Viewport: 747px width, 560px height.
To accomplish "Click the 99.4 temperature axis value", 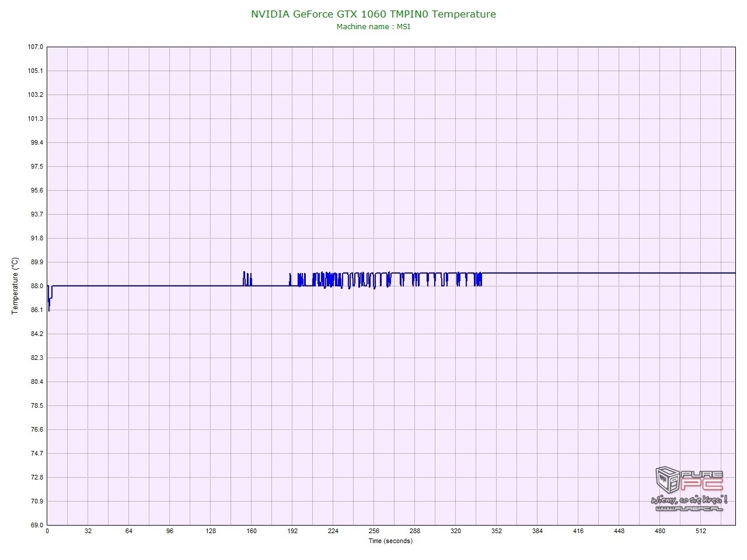I will 37,142.
